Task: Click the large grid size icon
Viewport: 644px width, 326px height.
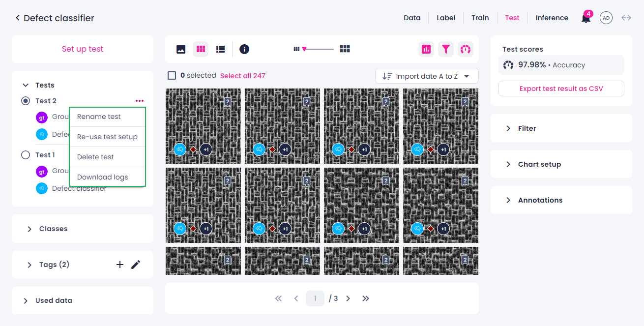Action: (345, 49)
